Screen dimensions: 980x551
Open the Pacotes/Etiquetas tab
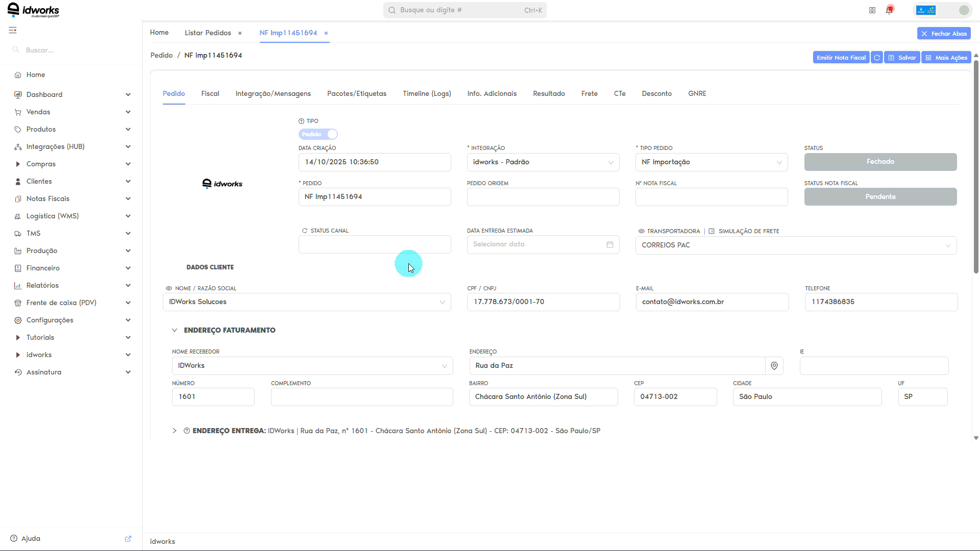[357, 94]
